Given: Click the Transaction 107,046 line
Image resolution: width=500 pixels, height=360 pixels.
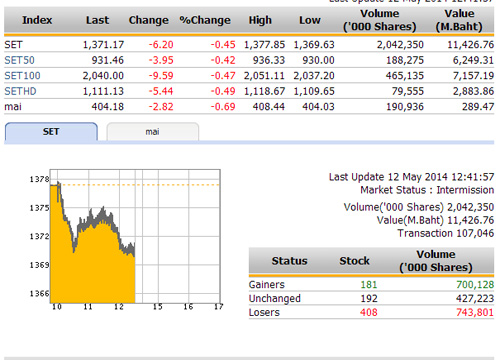Looking at the screenshot, I should (x=446, y=233).
